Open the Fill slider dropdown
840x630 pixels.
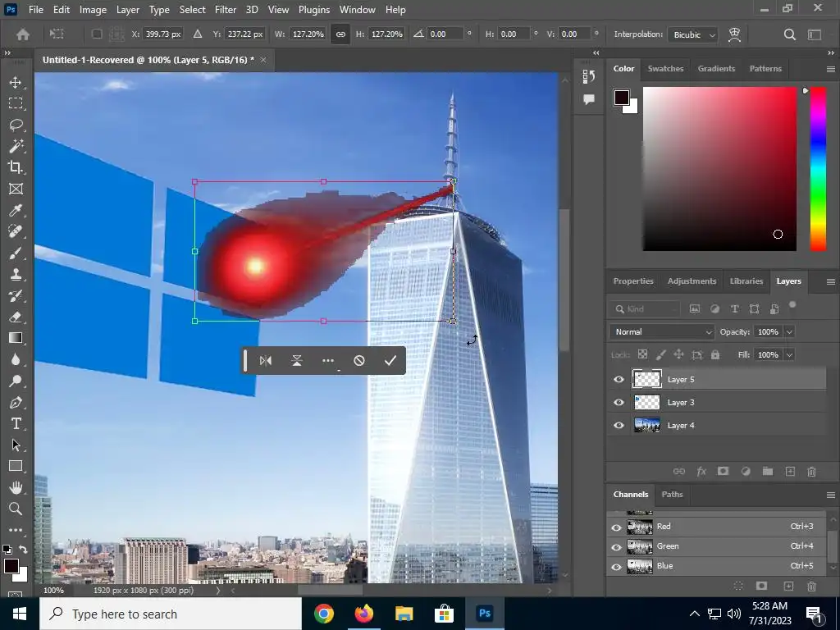coord(789,354)
